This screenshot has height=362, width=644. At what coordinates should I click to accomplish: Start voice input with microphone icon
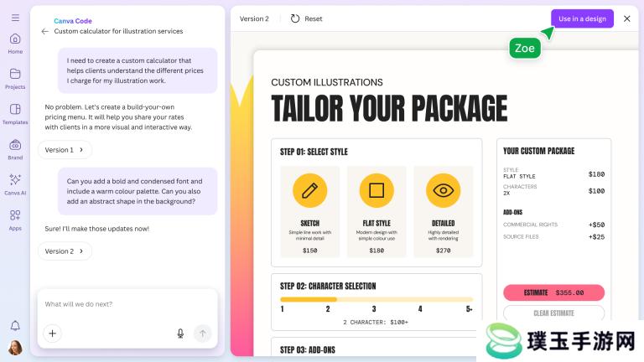click(x=180, y=334)
